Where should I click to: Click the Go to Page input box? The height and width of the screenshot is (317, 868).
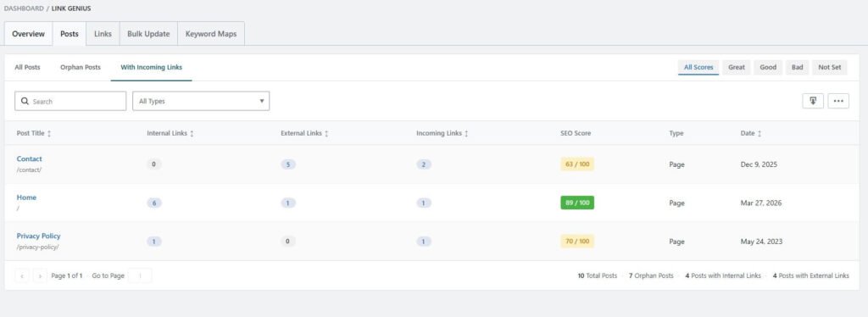click(140, 275)
